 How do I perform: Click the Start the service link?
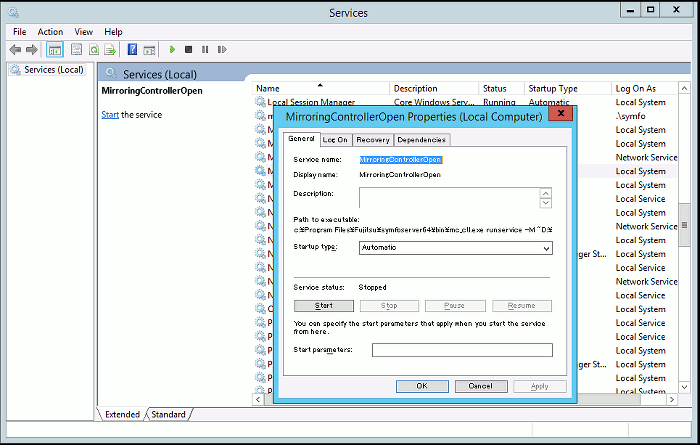click(110, 115)
